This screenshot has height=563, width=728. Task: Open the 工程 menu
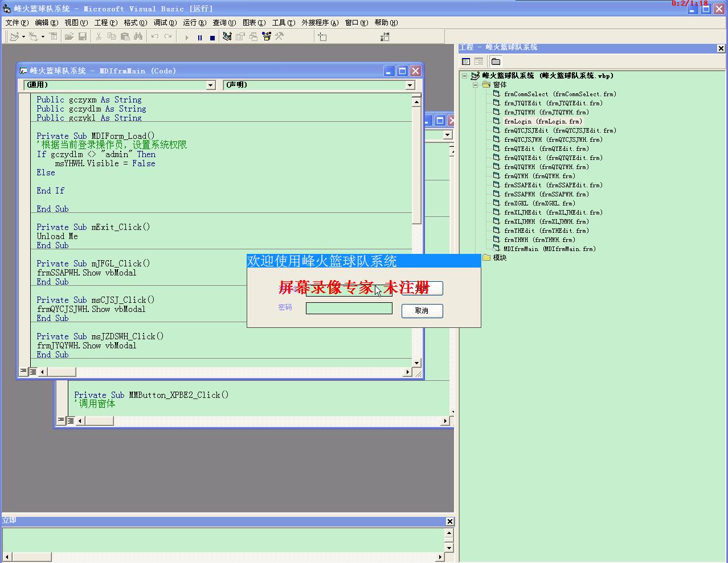[105, 23]
